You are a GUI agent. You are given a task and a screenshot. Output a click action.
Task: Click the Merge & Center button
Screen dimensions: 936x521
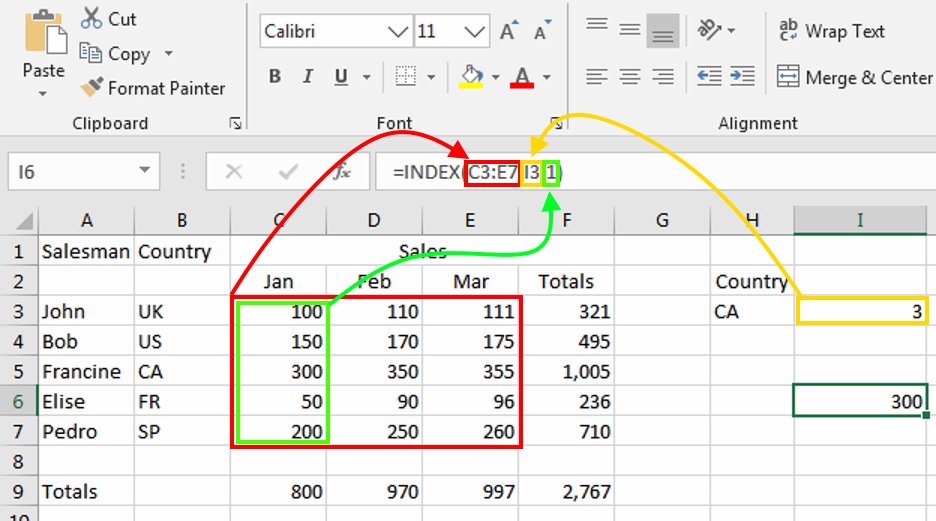(x=855, y=77)
